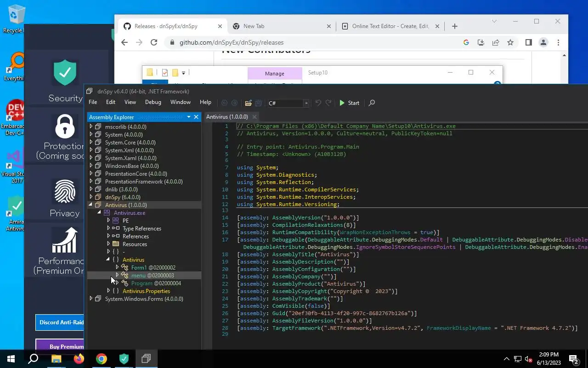Expand the WindowsBase (4.0.0.0) node
588x368 pixels.
(x=91, y=166)
